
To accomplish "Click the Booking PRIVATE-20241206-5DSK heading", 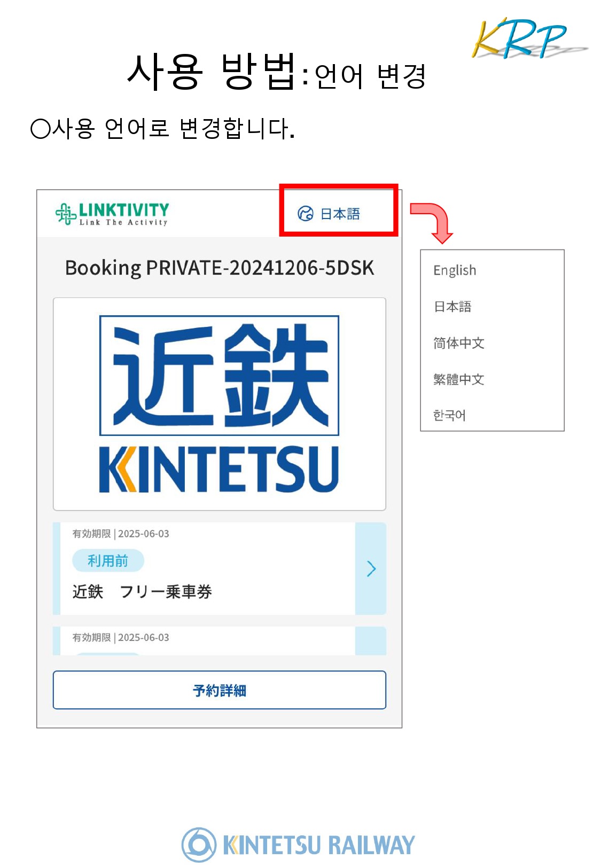I will tap(219, 268).
